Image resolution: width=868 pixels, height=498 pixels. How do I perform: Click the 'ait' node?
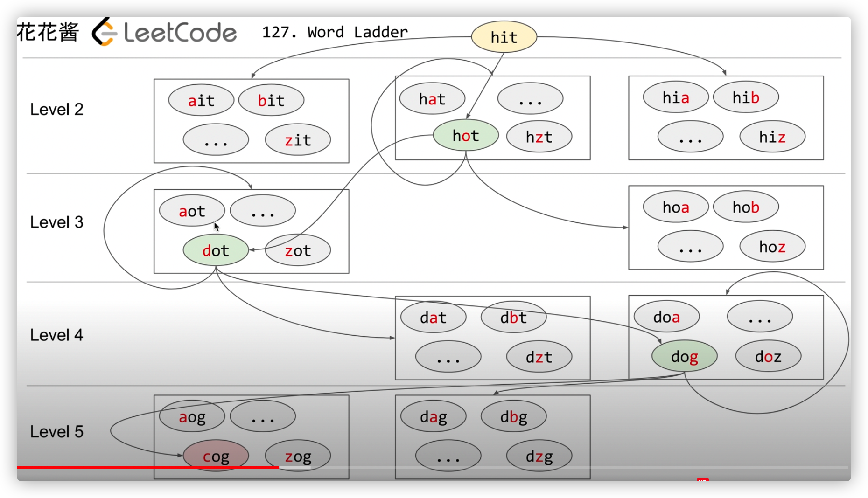[201, 100]
